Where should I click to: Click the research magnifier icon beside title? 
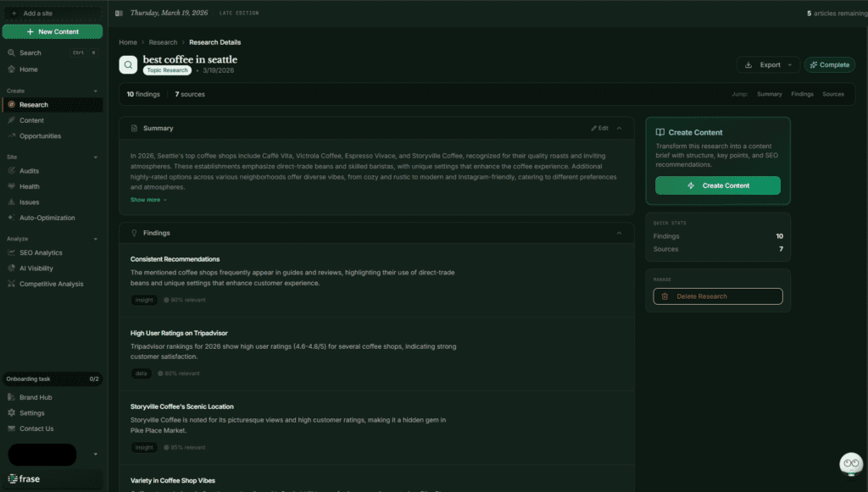[x=128, y=64]
